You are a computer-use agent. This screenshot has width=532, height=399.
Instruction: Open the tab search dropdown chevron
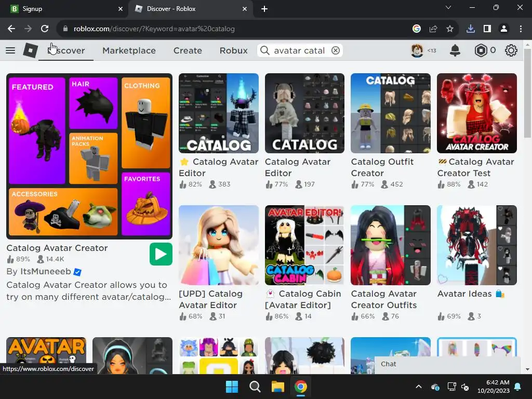point(448,7)
